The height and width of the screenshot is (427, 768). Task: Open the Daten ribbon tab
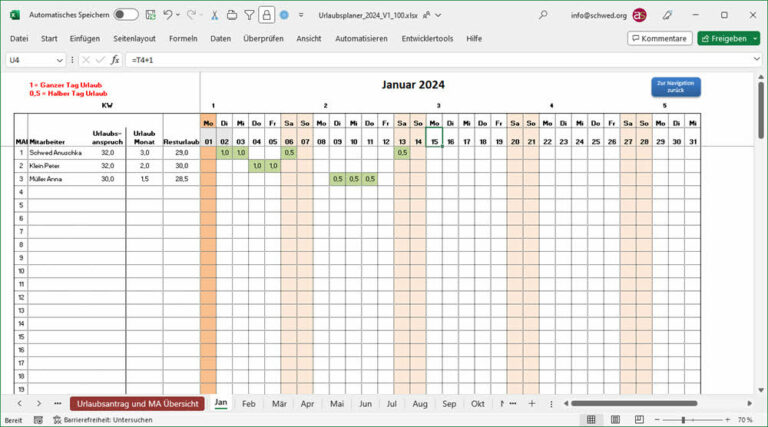[x=220, y=38]
